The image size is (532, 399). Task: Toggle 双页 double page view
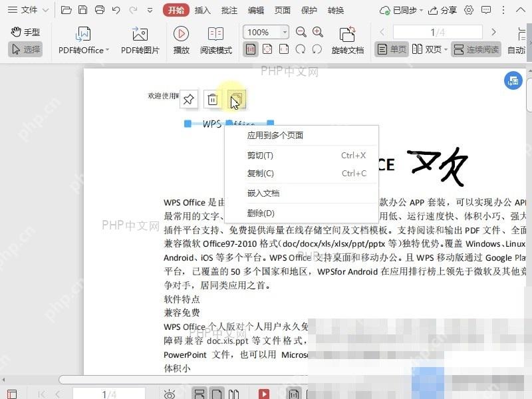(426, 49)
